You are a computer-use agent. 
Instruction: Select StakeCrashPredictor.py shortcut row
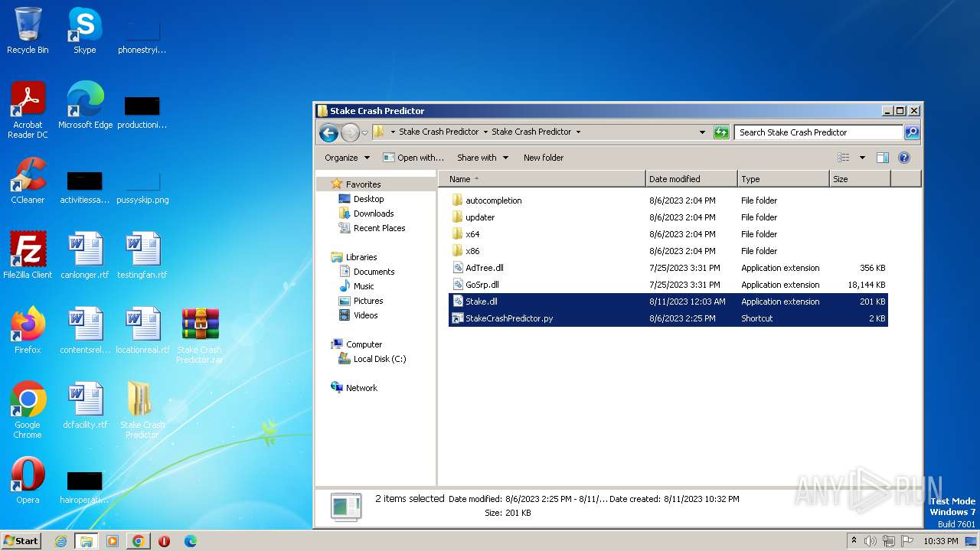click(668, 318)
